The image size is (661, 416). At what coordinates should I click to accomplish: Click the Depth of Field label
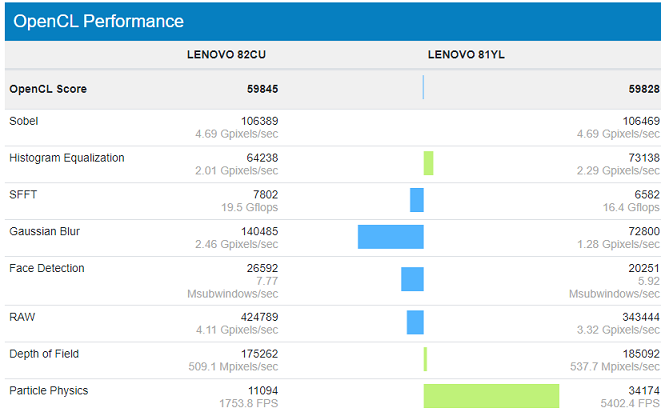pyautogui.click(x=44, y=354)
